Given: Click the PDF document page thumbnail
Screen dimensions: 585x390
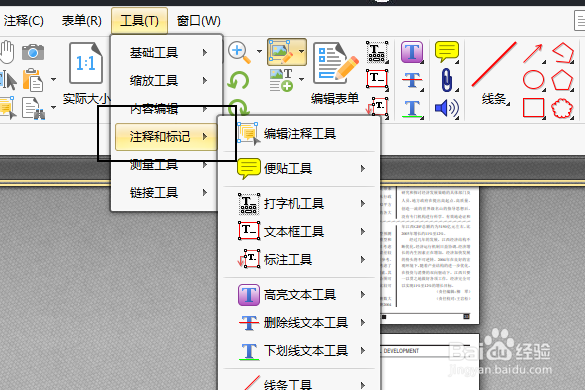Looking at the screenshot, I should (430, 255).
